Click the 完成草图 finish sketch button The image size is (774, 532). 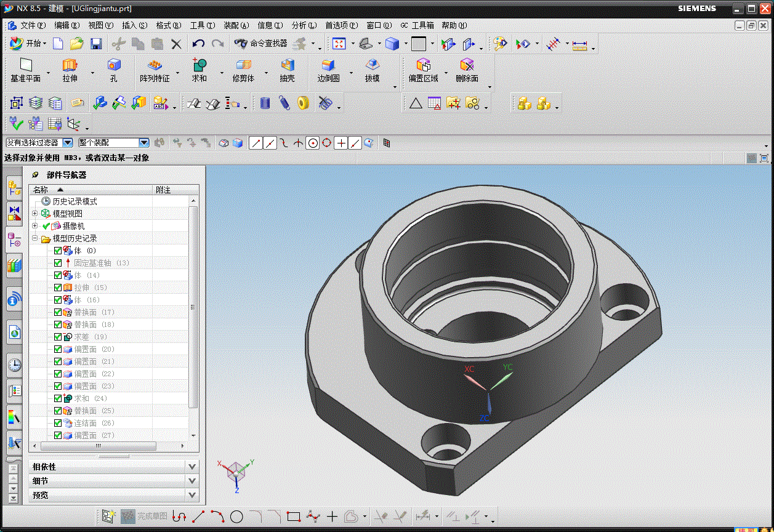point(144,517)
